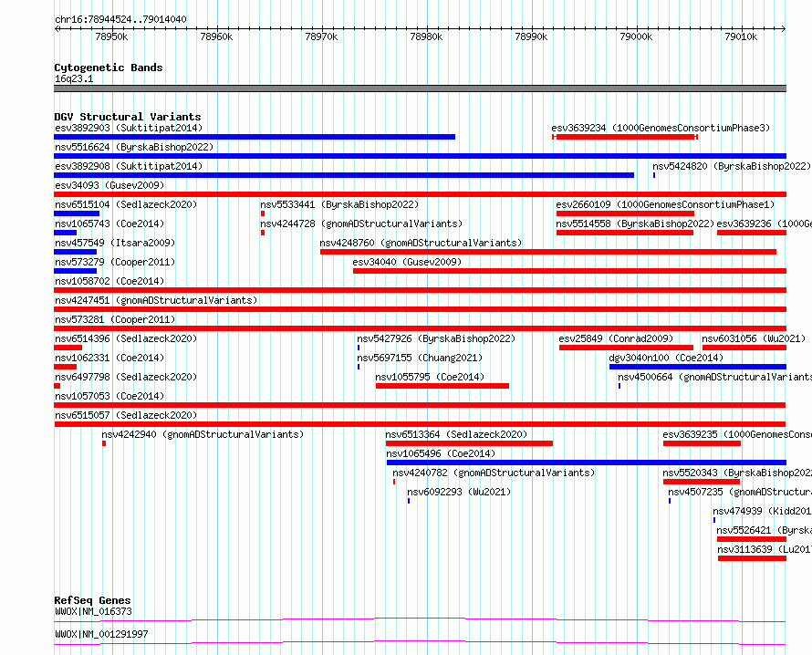This screenshot has height=655, width=812.
Task: Select the chr16:78944524..79014040 coordinates text
Action: [x=120, y=19]
